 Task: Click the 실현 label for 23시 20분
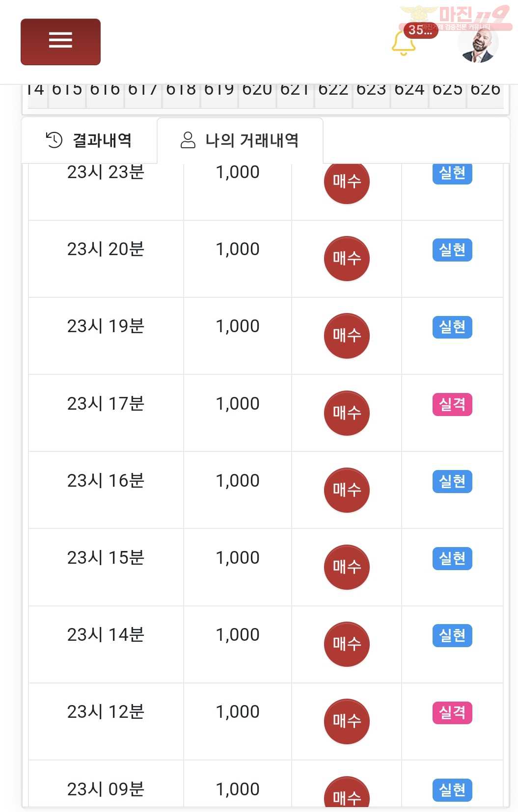tap(452, 250)
